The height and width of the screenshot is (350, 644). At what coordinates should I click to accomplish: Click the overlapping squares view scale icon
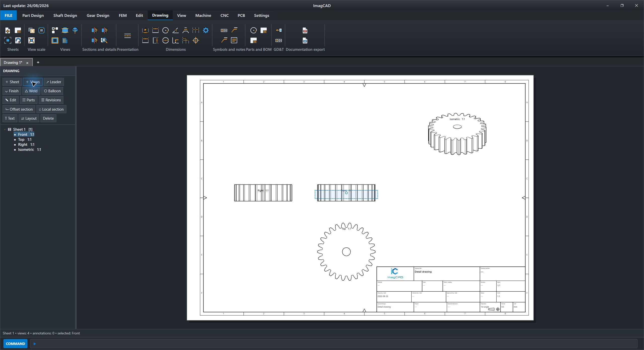pos(31,30)
